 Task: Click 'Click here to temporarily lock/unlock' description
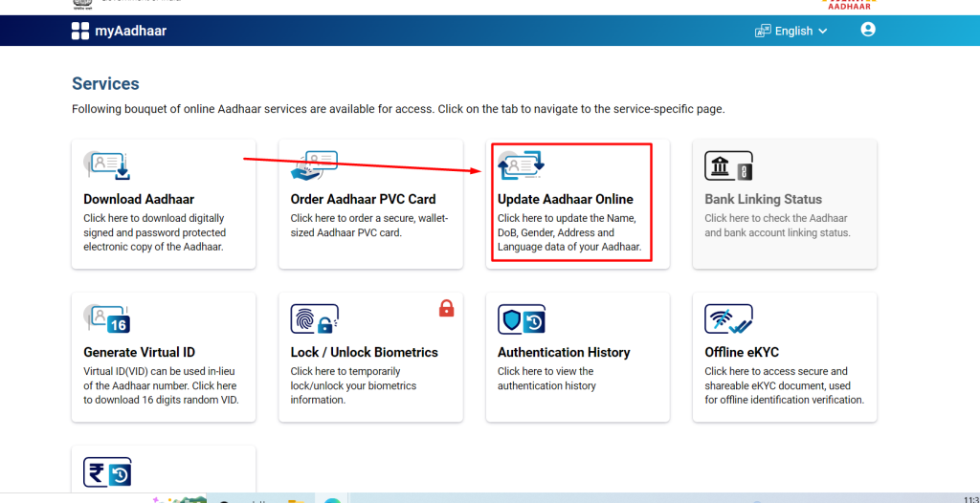pyautogui.click(x=353, y=385)
